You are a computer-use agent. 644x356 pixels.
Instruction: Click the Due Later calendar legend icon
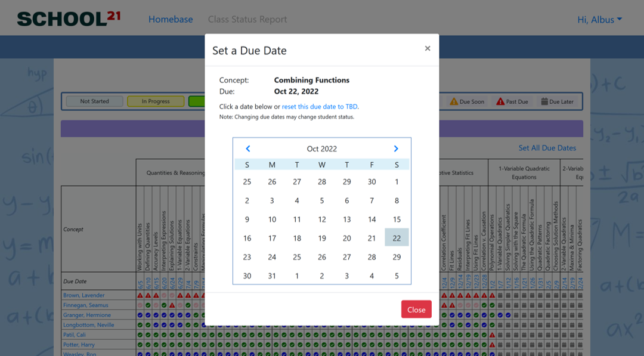[544, 101]
